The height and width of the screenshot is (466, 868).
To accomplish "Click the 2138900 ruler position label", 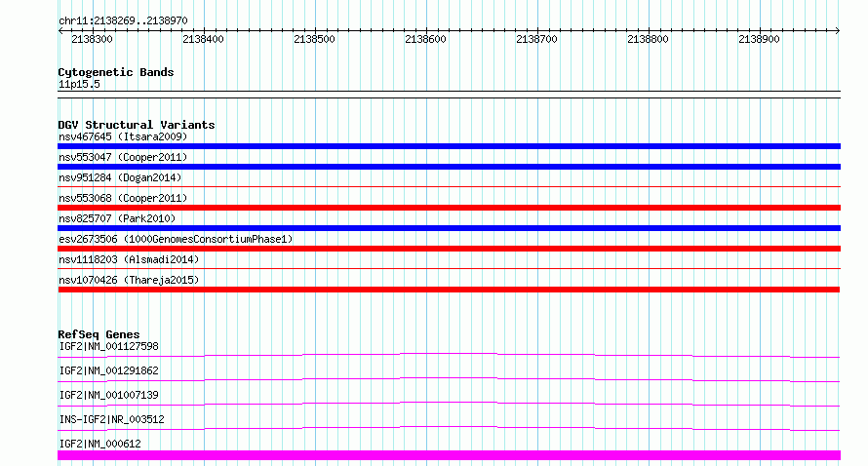I will [759, 39].
